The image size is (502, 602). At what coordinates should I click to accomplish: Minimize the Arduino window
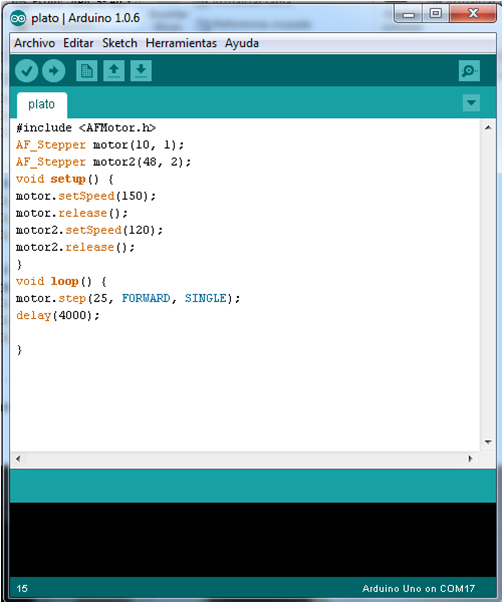coord(409,15)
